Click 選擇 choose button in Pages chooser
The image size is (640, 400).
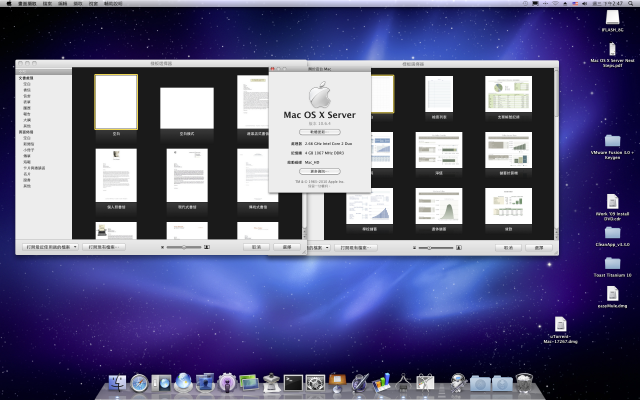tap(287, 247)
